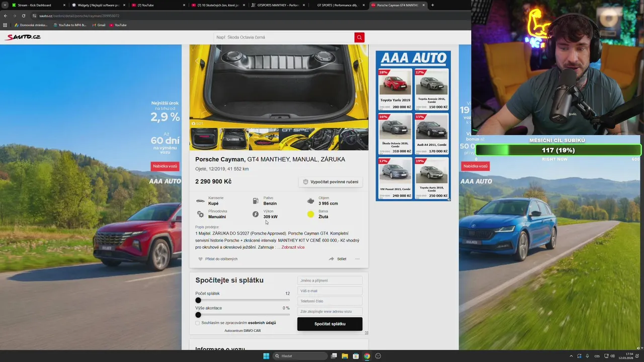
Task: Open the Domovská stránka bookmark
Action: click(31, 25)
